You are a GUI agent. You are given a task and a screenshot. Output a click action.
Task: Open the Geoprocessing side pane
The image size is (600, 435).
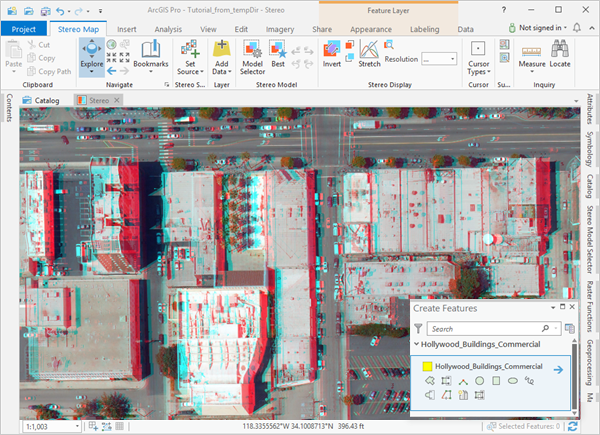(590, 362)
